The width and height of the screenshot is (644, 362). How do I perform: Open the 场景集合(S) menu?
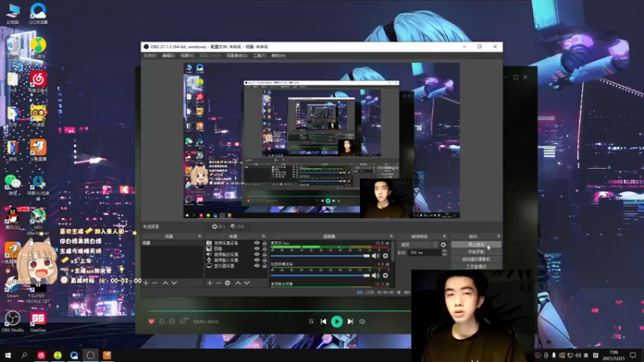pos(237,56)
